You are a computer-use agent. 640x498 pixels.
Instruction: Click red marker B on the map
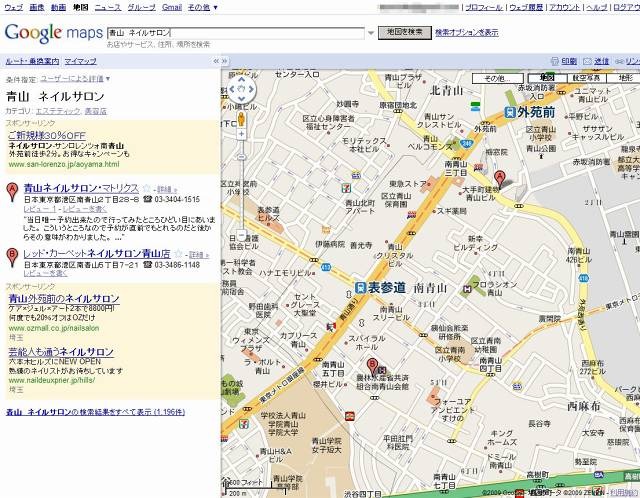(372, 366)
